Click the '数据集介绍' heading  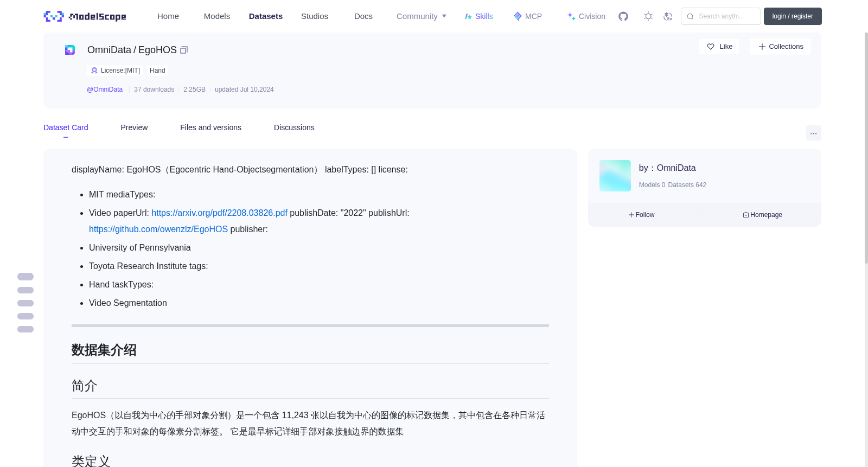104,350
